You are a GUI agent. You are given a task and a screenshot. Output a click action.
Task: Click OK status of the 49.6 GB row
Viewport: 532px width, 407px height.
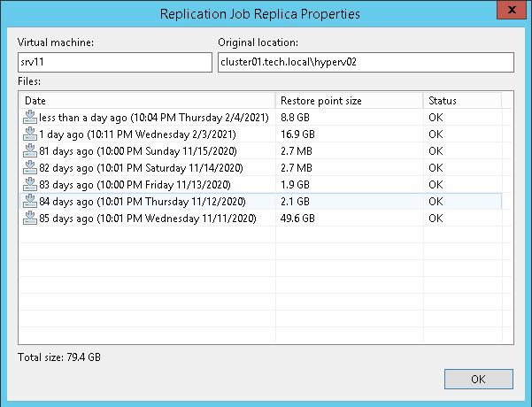click(436, 218)
